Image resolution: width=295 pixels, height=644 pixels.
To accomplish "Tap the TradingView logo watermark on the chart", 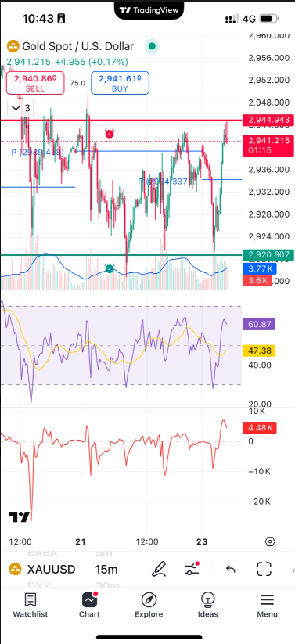I will [x=20, y=516].
